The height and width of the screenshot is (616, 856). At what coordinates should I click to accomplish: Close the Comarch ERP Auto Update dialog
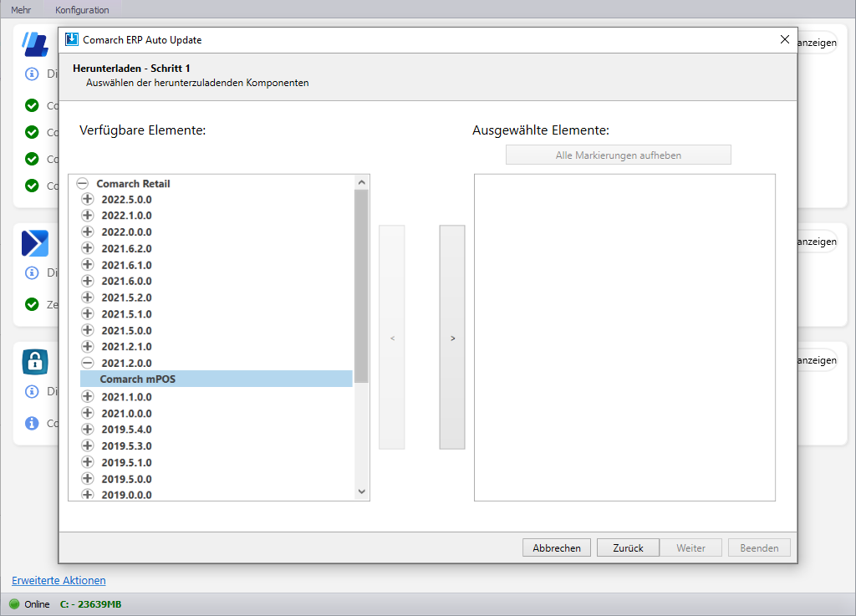point(785,39)
